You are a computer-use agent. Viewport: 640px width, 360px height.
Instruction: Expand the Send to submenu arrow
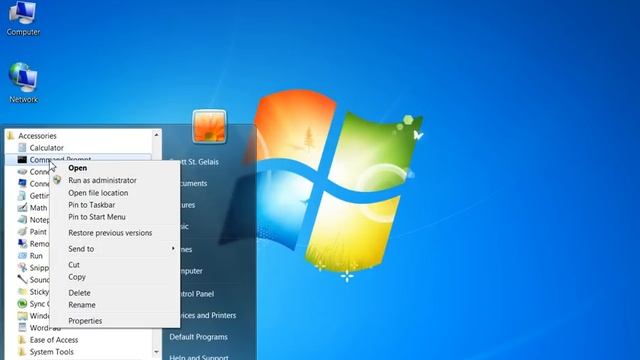coord(173,249)
